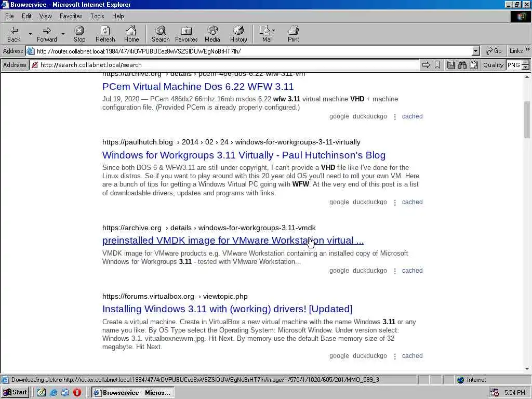Click the Browservice taskbar window button
This screenshot has width=532, height=399.
point(134,393)
